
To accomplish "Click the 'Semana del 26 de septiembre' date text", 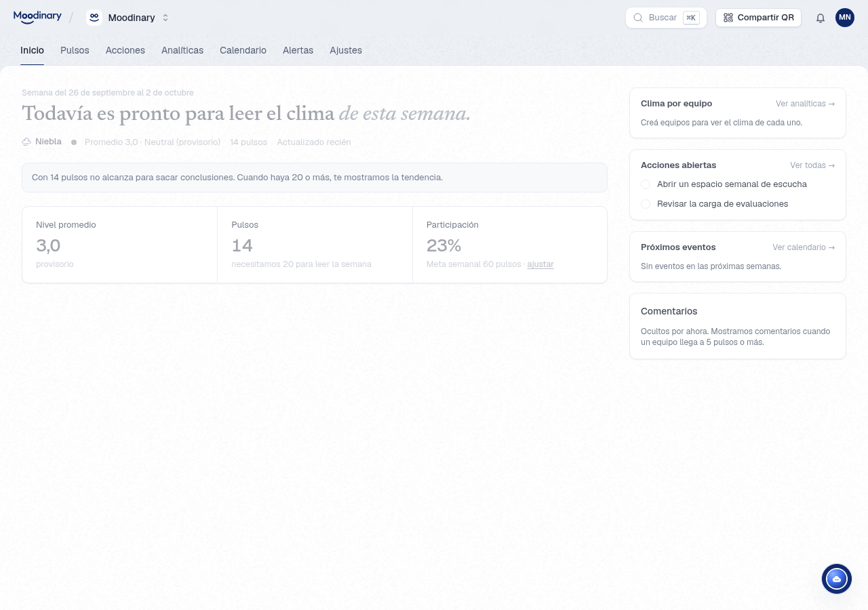I will tap(108, 93).
